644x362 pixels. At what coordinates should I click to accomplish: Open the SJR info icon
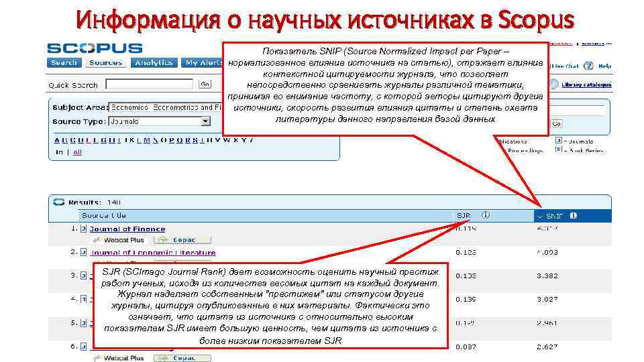click(x=486, y=215)
